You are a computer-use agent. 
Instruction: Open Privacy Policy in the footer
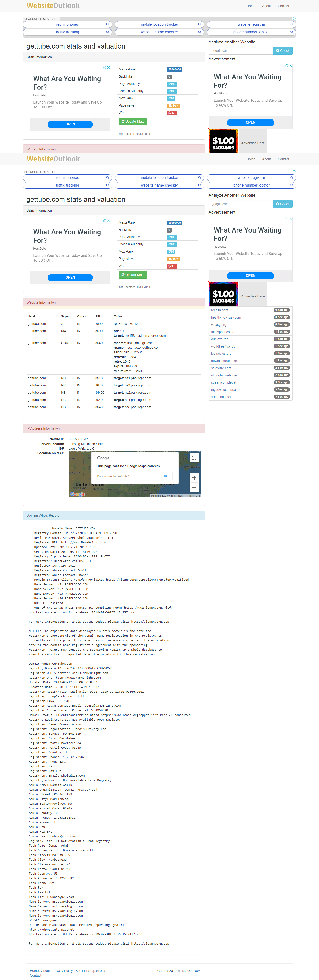[x=63, y=970]
